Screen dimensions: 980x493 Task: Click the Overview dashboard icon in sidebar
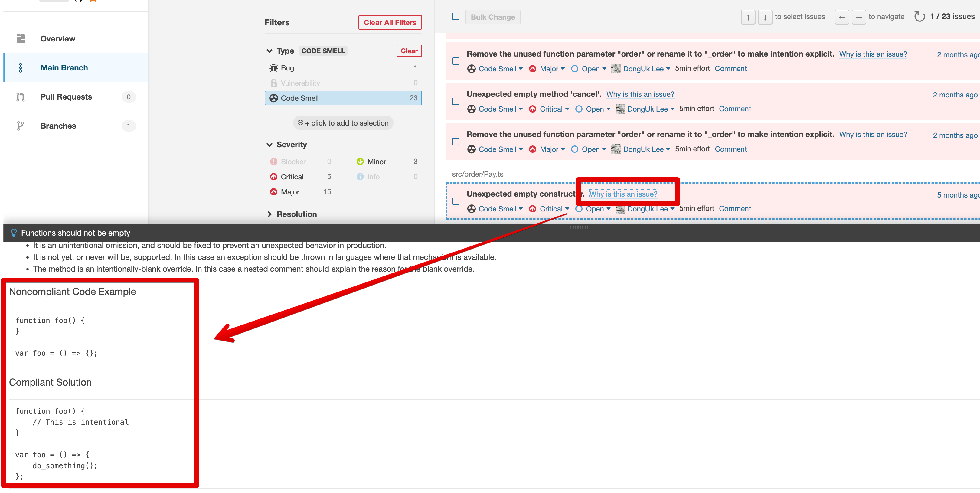21,39
